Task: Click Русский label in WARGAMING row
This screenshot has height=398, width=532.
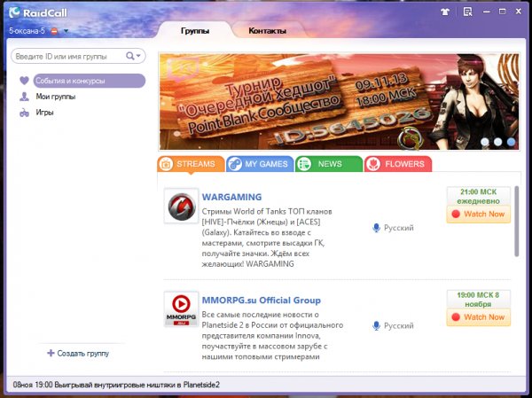Action: (x=399, y=228)
